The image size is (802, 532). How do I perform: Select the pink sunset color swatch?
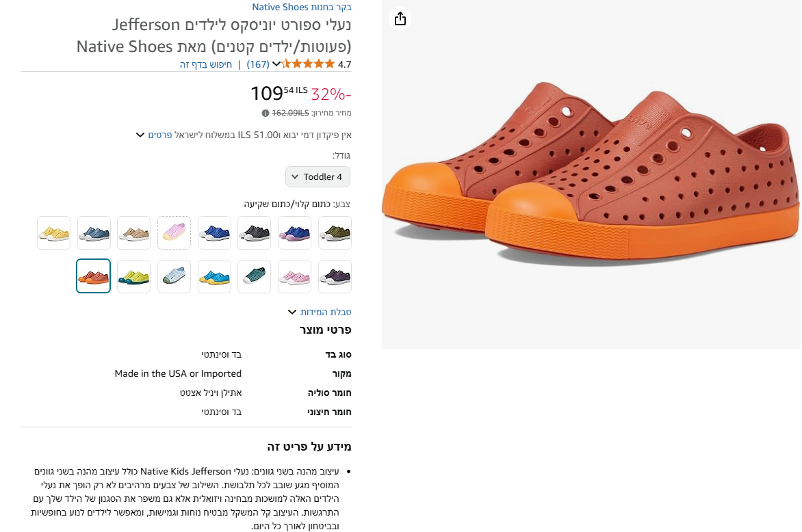[174, 232]
